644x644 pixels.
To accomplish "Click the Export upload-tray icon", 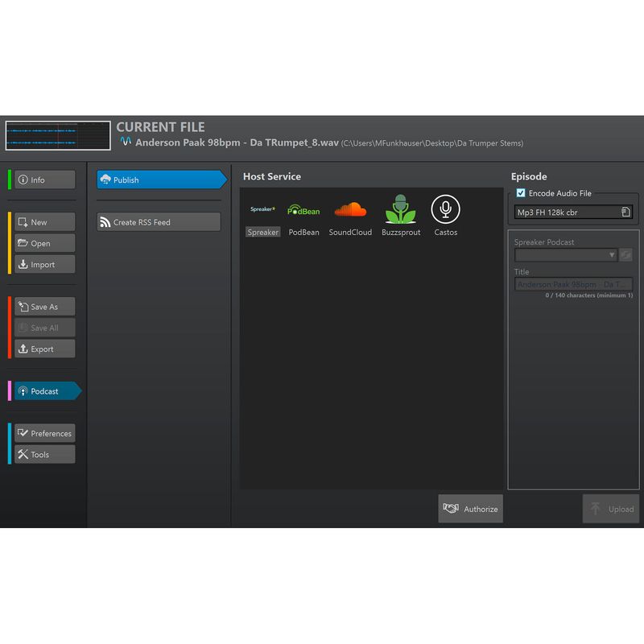I will pyautogui.click(x=23, y=349).
